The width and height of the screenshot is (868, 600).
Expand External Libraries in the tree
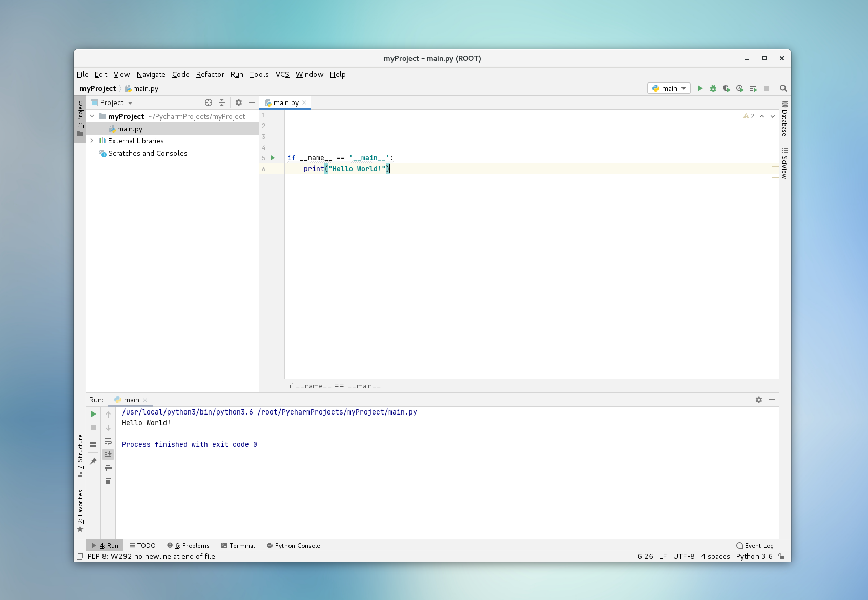91,141
